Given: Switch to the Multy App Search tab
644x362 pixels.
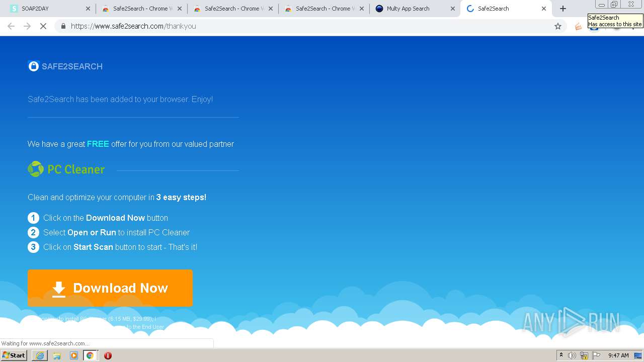Looking at the screenshot, I should tap(415, 9).
